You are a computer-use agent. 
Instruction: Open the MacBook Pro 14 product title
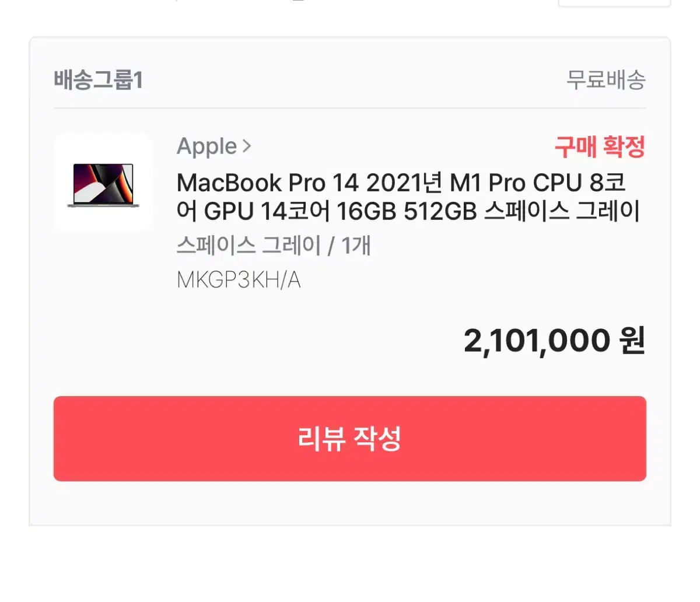point(408,197)
